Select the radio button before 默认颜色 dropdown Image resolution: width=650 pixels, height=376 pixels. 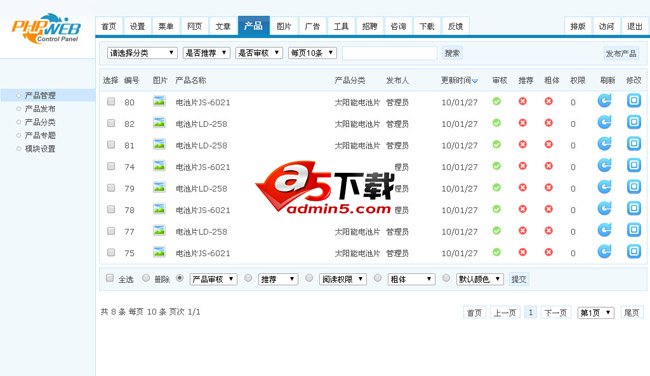pyautogui.click(x=446, y=278)
